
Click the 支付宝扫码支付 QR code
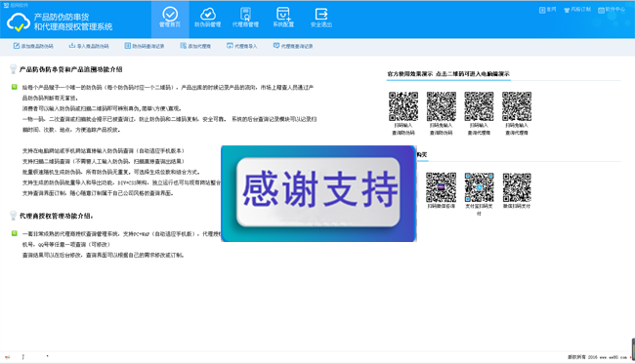(479, 187)
